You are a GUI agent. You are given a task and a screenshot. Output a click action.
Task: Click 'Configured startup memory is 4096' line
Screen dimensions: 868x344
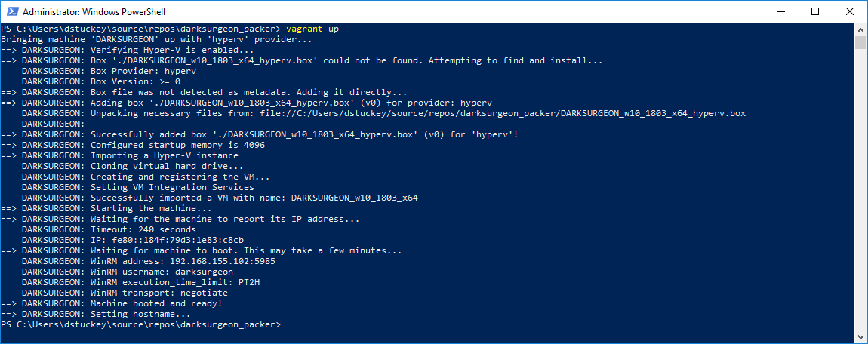coord(133,145)
